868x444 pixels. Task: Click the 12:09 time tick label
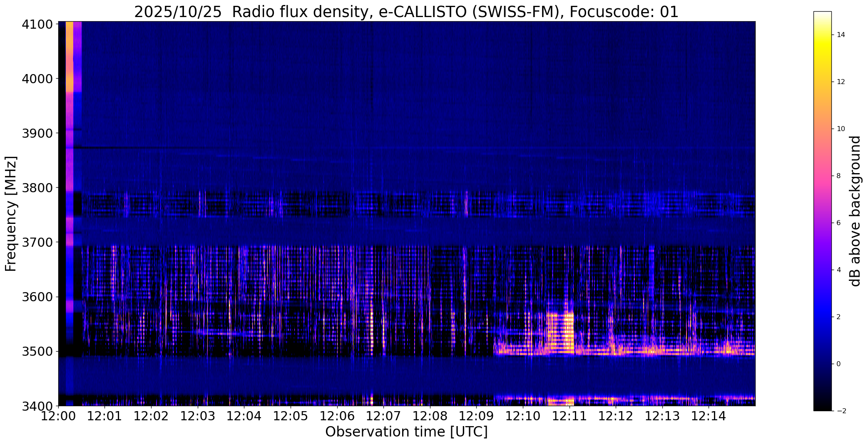[477, 416]
